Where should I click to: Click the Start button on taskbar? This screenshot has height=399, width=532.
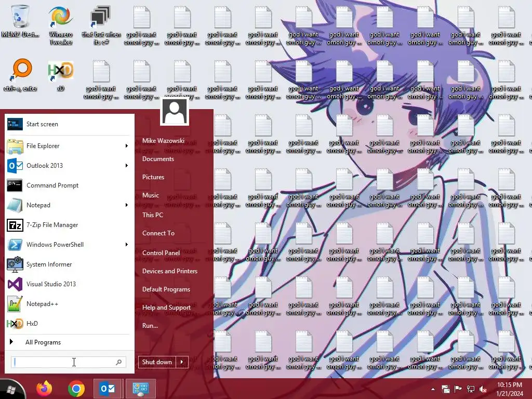[11, 389]
